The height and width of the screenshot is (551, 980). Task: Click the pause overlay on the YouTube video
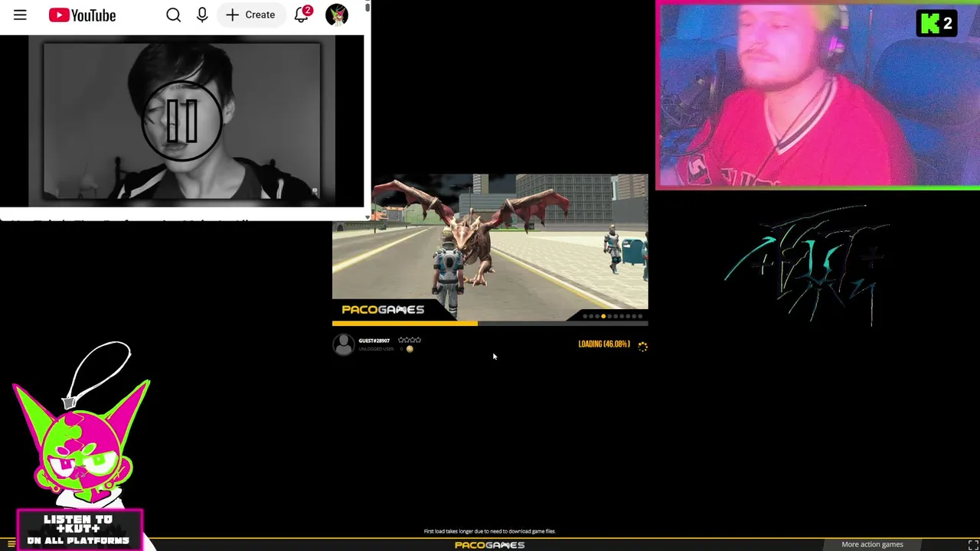182,121
